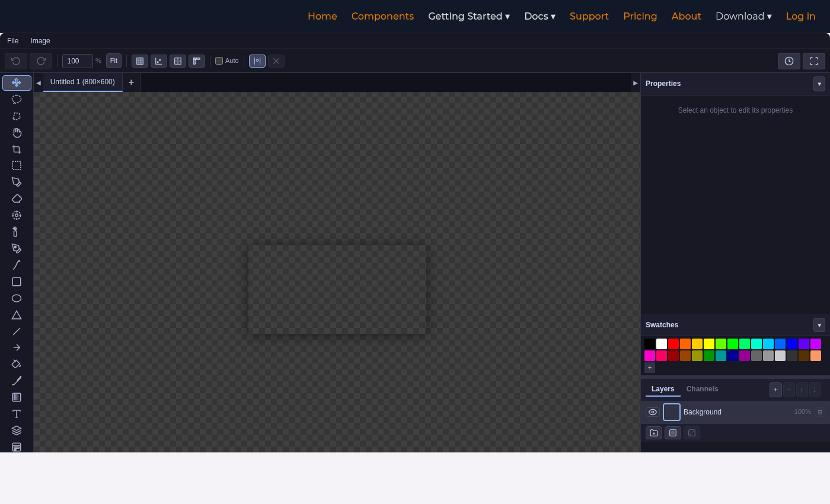Select the Move tool in the toolbar

point(17,82)
